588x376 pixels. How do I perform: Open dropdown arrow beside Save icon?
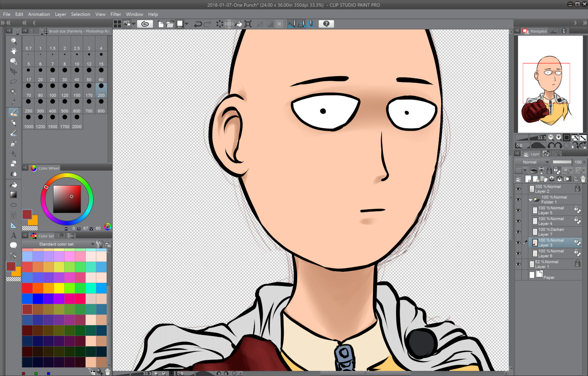coord(187,24)
